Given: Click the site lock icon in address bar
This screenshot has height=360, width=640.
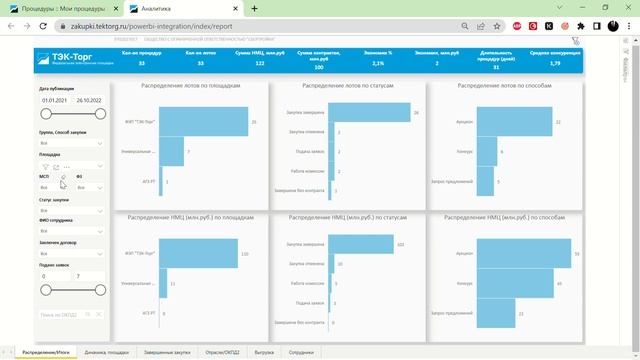Looking at the screenshot, I should (x=62, y=26).
